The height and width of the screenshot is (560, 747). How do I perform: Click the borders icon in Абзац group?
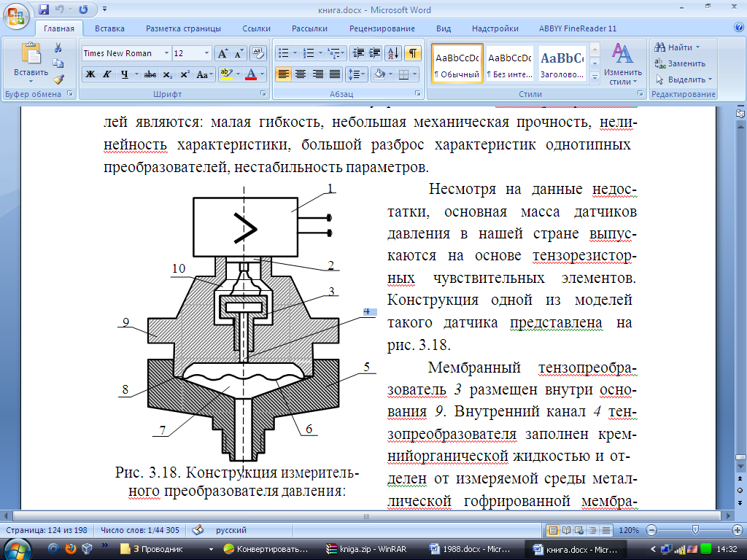click(404, 74)
